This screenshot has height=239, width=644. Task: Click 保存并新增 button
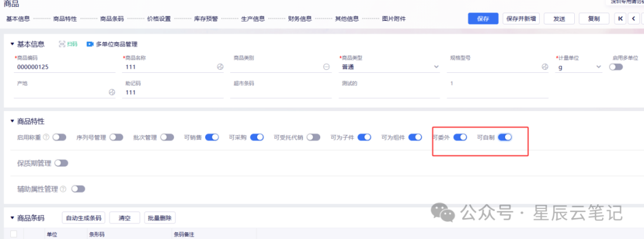pyautogui.click(x=521, y=19)
